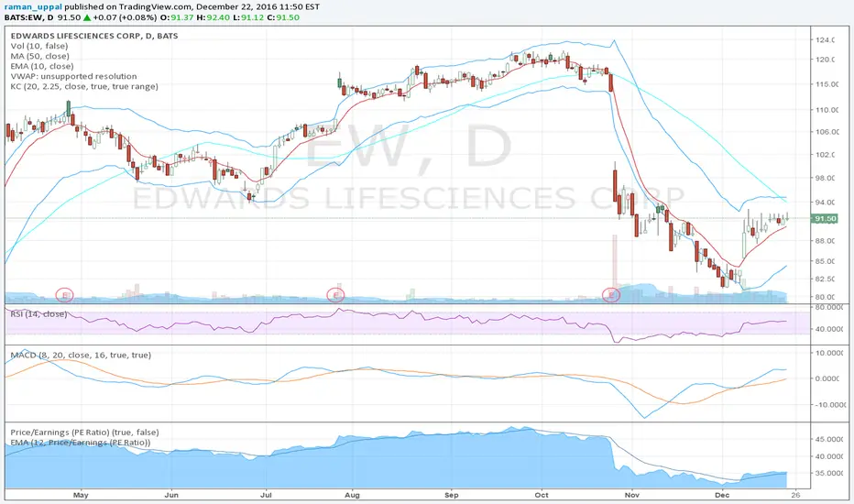Click the 45.0000 PE ratio scale label
This screenshot has width=854, height=504.
pos(829,439)
